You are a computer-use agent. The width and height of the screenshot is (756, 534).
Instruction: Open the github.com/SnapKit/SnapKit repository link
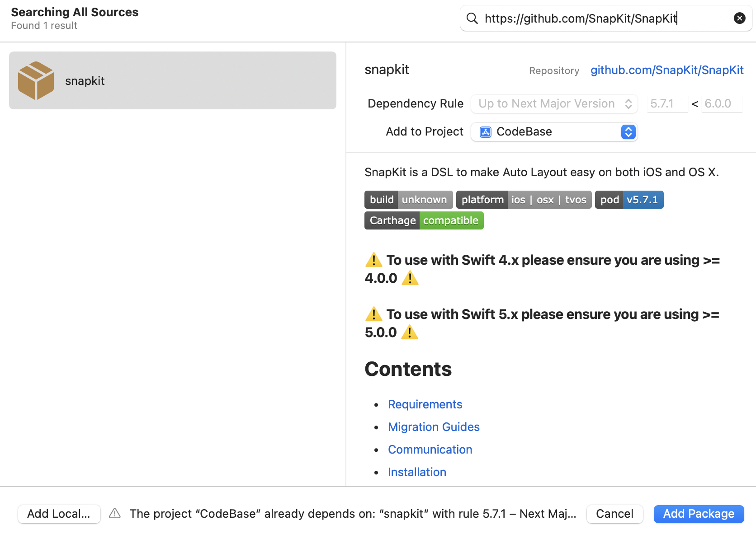667,70
